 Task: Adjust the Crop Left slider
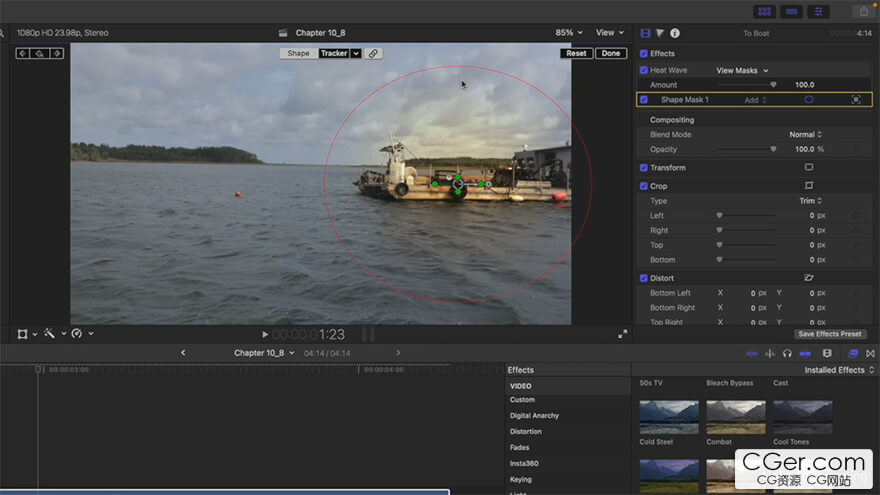719,216
